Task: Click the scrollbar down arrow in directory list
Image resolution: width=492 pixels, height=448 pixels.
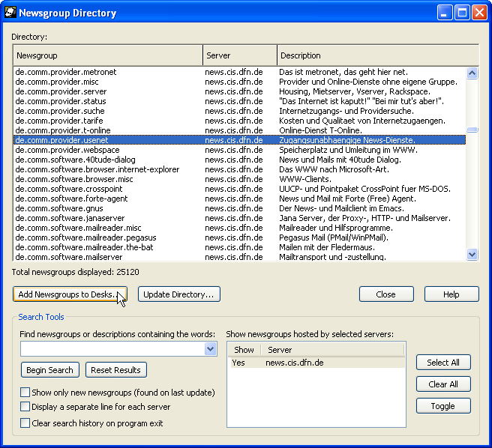Action: [472, 255]
